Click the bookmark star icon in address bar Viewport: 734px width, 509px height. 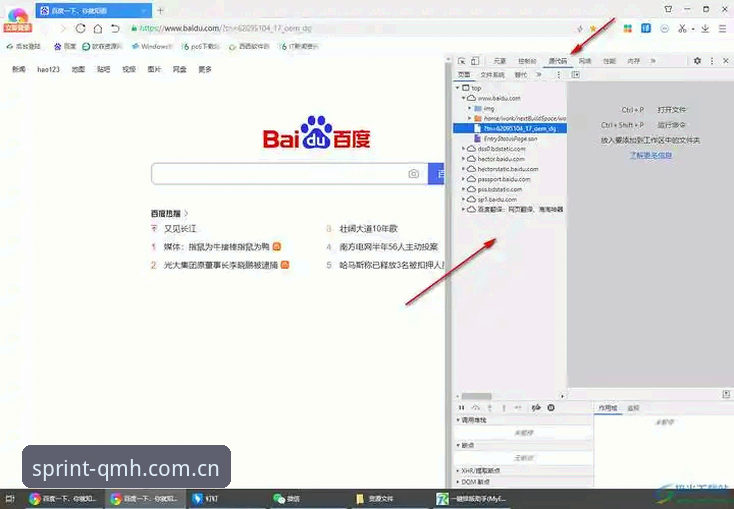(x=593, y=29)
